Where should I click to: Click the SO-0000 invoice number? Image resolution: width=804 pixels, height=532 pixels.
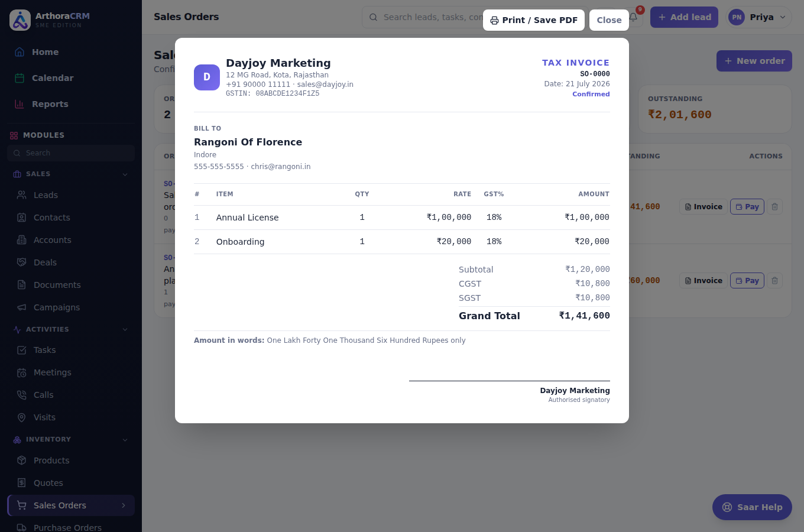point(595,74)
